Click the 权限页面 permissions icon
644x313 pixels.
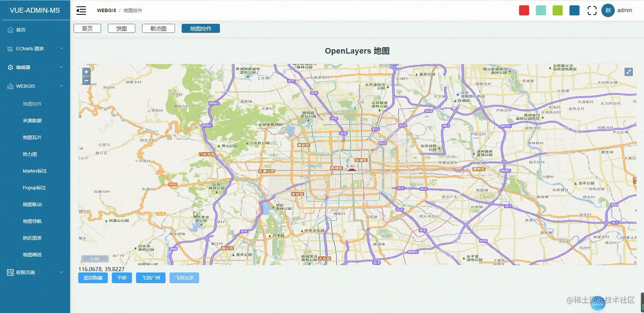point(9,272)
